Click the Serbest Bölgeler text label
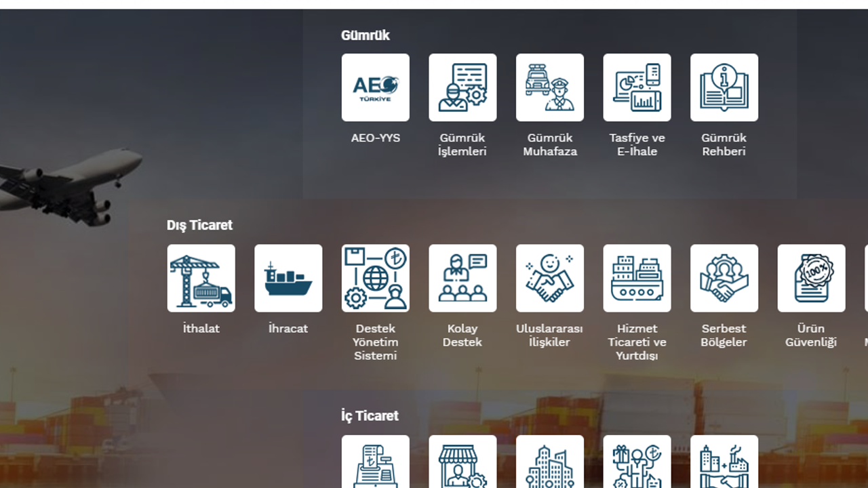 (724, 335)
